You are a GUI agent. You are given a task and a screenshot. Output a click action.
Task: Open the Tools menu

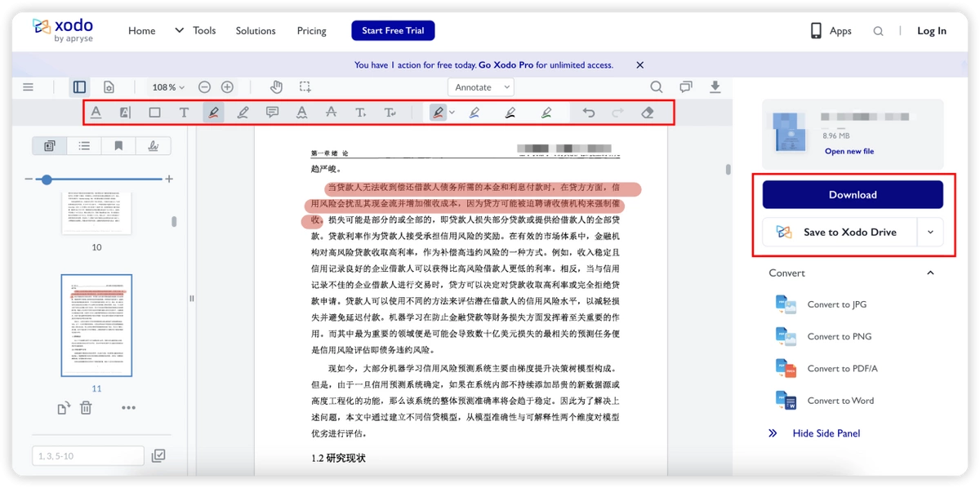click(x=195, y=30)
